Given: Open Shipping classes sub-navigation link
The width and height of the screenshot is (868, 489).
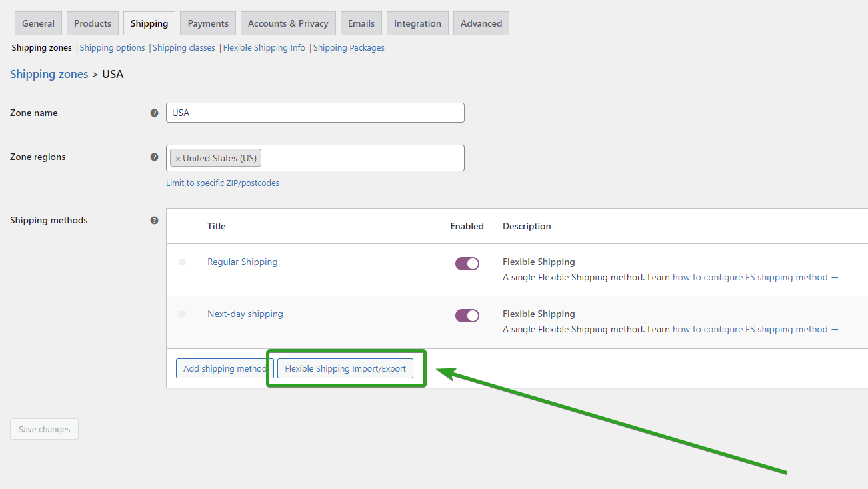Looking at the screenshot, I should coord(184,48).
